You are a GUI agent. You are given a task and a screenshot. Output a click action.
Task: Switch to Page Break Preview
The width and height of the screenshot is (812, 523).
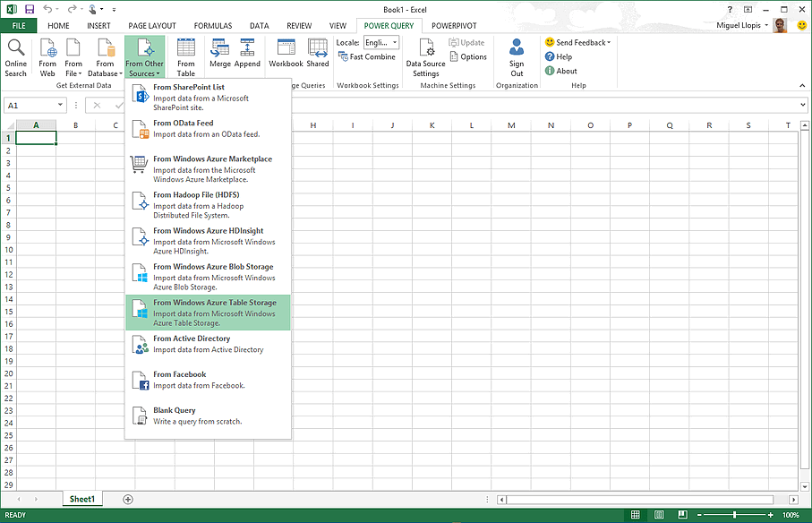tap(682, 515)
